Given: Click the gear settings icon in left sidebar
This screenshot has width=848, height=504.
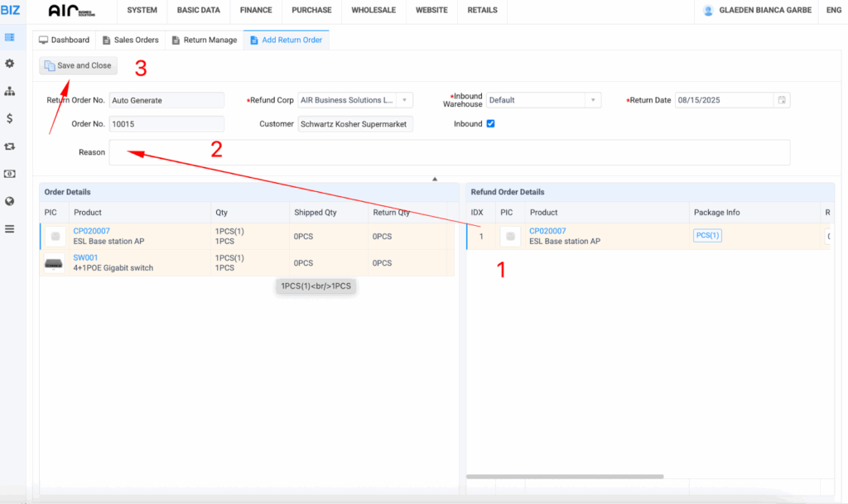Looking at the screenshot, I should [x=10, y=64].
